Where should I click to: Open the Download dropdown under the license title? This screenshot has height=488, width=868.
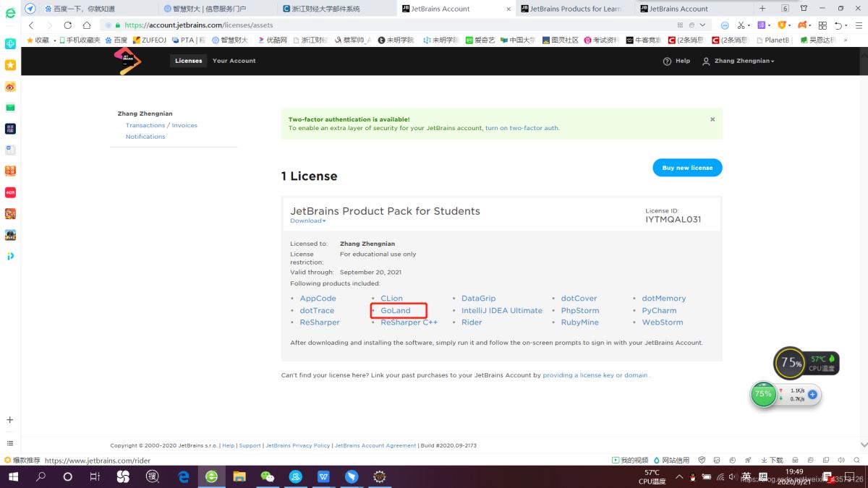(307, 221)
